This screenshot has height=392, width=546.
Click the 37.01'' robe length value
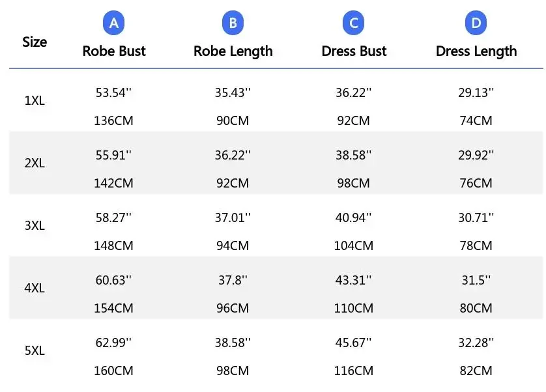tap(233, 217)
